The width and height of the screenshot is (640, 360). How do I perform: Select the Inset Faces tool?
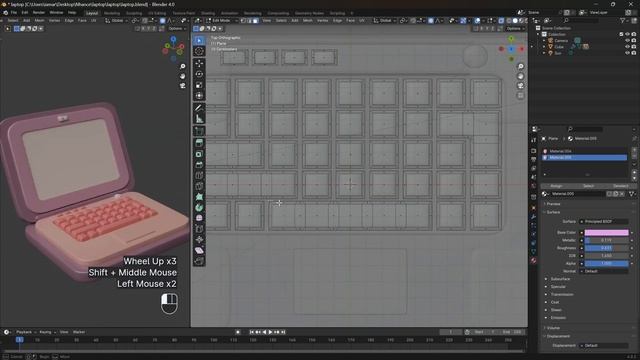[x=199, y=154]
